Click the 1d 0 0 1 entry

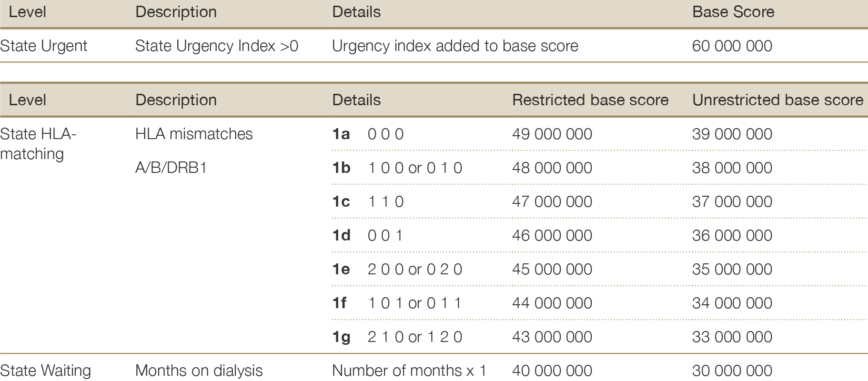[368, 236]
